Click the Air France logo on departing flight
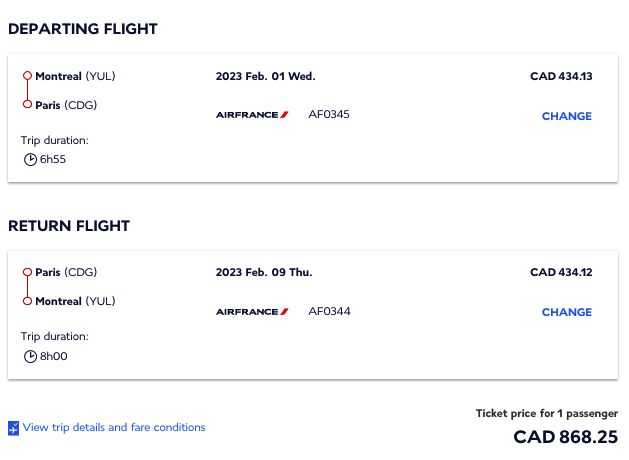This screenshot has height=460, width=629. pos(252,115)
